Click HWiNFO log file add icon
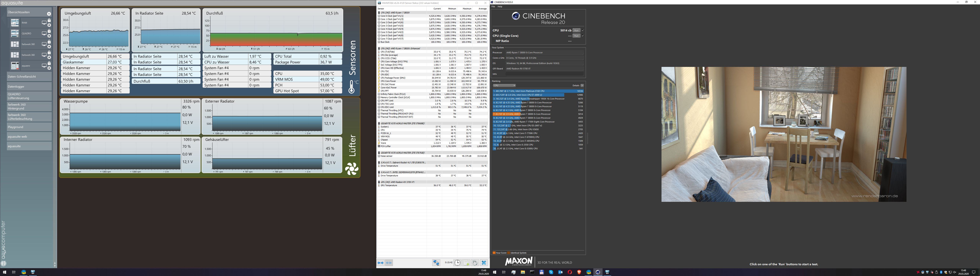Viewport: 980px width, 276px height. [466, 263]
